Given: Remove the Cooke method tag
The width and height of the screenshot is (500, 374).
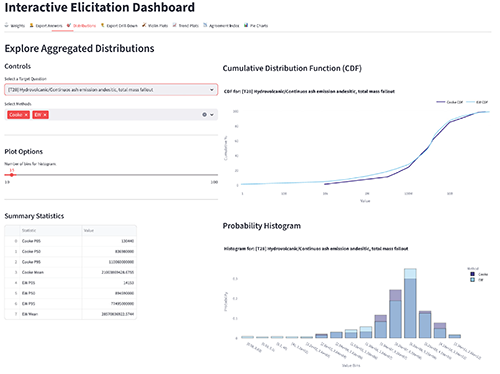Looking at the screenshot, I should pos(26,115).
